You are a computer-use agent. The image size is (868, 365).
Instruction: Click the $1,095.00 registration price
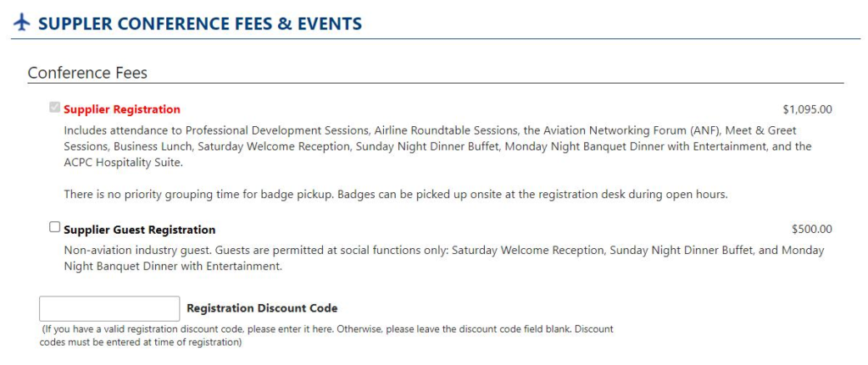[807, 109]
